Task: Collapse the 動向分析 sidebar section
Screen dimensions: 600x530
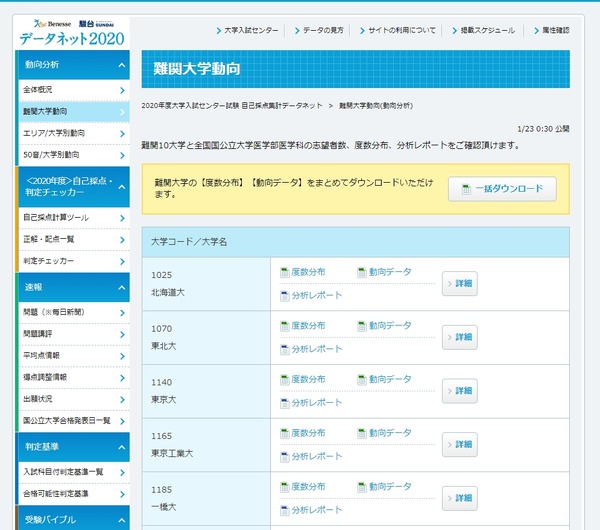Action: 122,66
